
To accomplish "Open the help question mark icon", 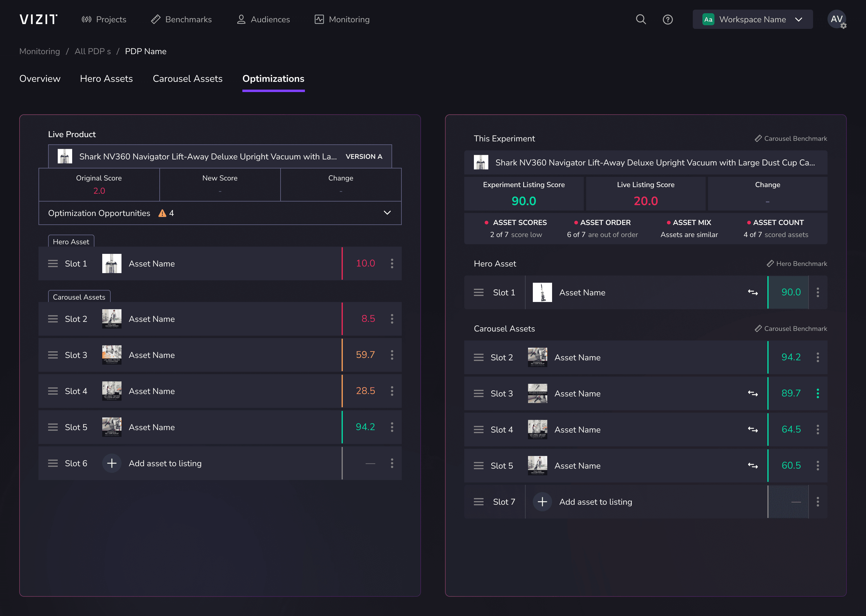I will tap(668, 19).
